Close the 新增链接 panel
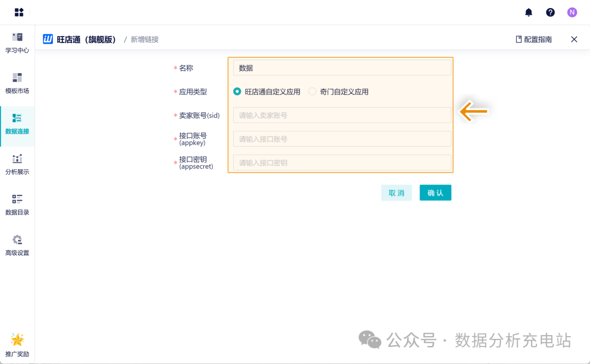Viewport: 590px width, 364px height. [x=574, y=39]
